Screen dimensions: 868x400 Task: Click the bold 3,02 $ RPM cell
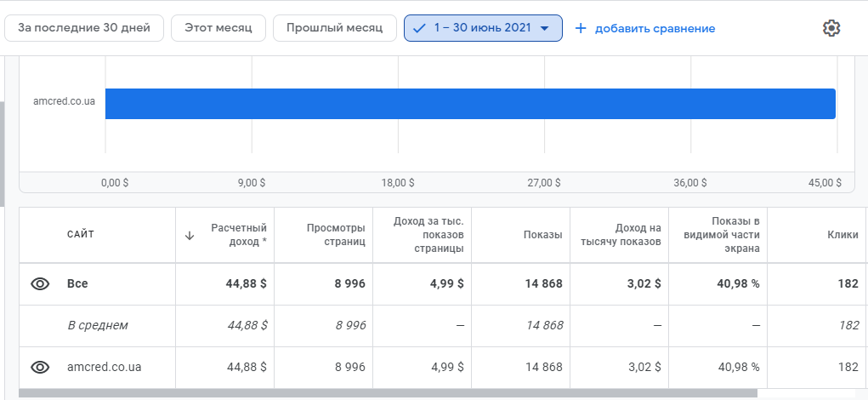click(644, 283)
